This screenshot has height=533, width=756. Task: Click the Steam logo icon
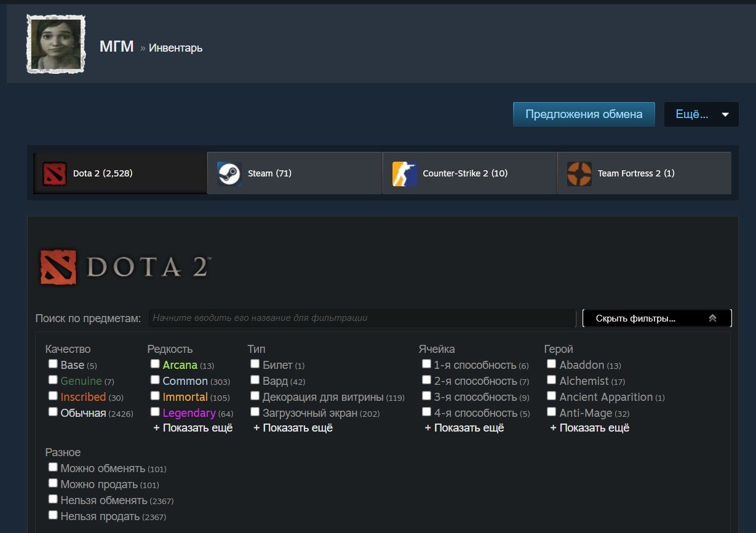point(229,173)
